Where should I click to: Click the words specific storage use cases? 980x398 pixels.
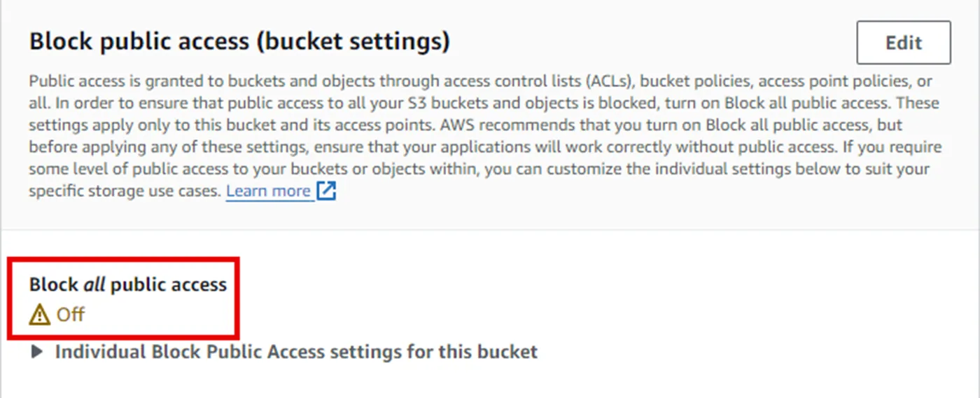pos(125,191)
